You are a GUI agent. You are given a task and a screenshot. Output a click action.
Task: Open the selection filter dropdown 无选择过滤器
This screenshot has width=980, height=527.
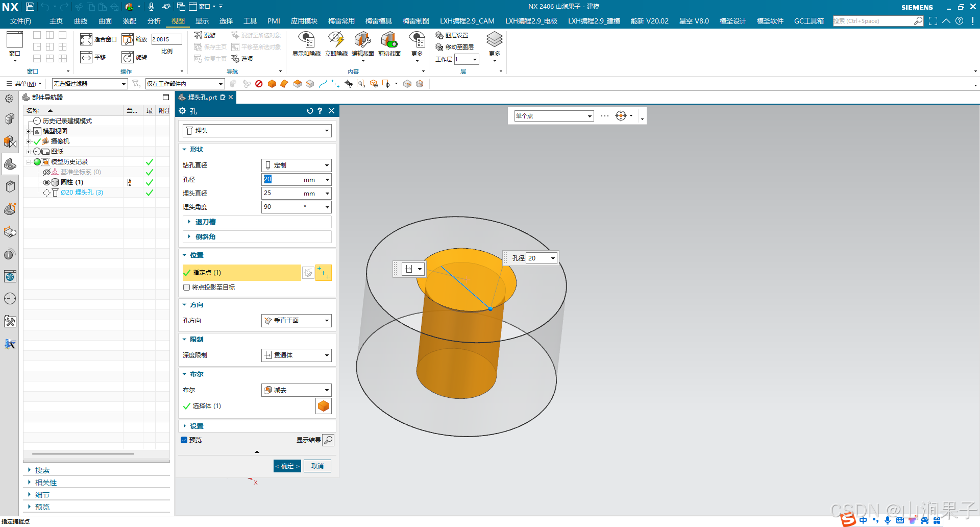(x=90, y=84)
